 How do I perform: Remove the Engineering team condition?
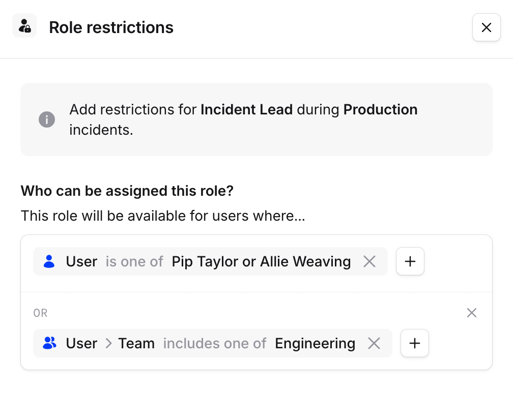[x=374, y=343]
